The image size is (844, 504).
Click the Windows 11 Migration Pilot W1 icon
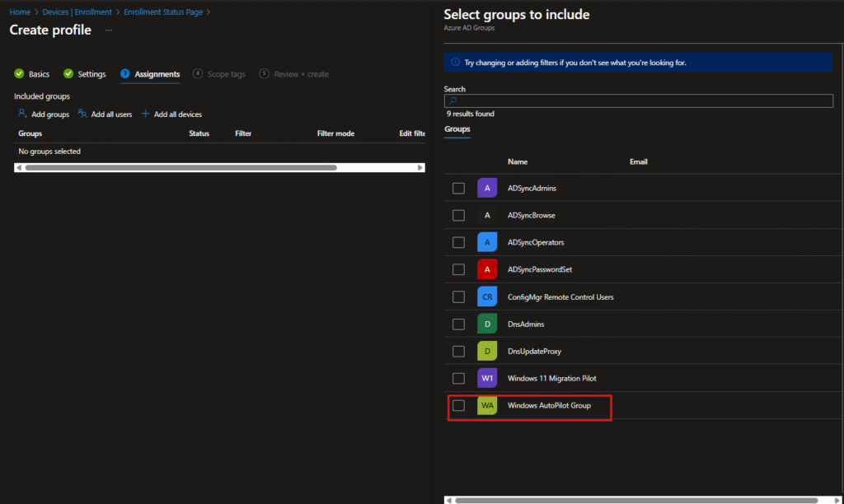pyautogui.click(x=487, y=378)
